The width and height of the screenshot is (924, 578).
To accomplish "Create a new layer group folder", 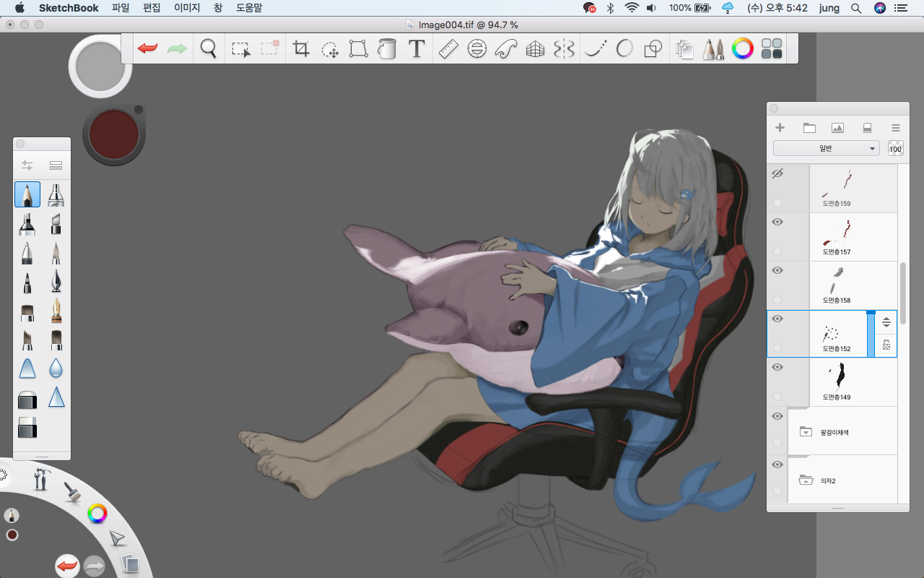I will [809, 128].
